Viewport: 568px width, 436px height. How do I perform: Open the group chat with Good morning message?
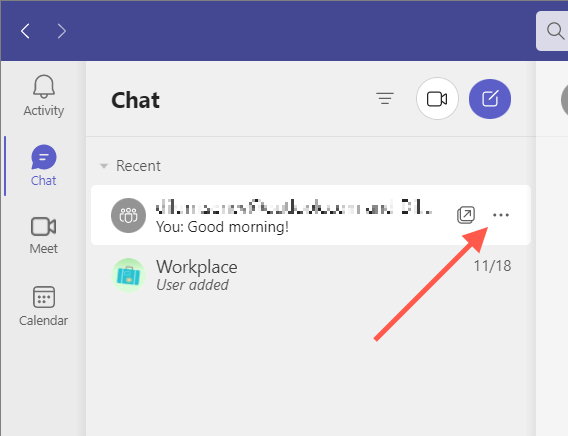click(311, 215)
